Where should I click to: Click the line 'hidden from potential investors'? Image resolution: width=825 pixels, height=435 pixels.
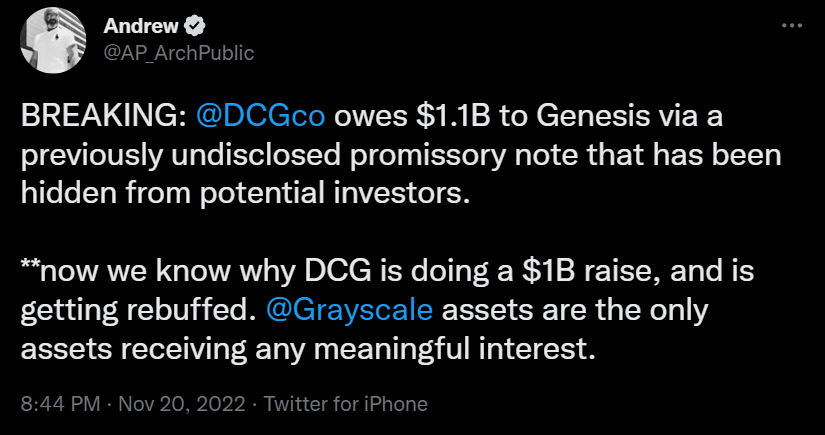point(245,194)
